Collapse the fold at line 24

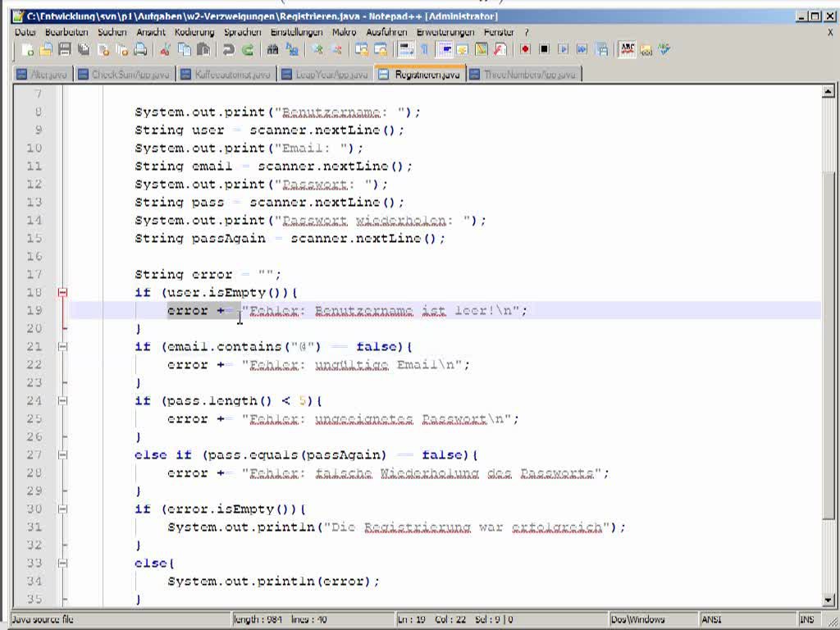62,400
